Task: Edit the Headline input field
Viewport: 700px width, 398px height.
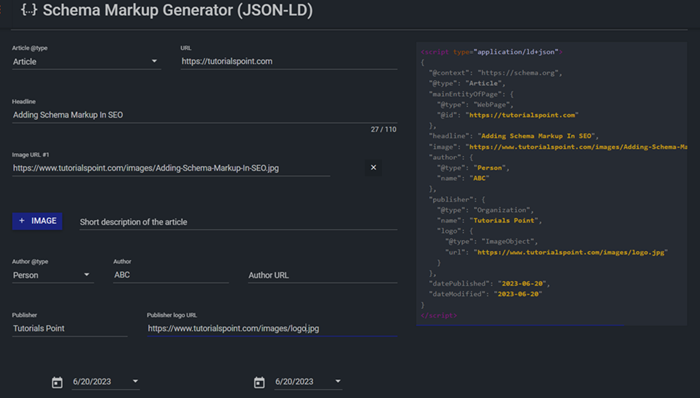Action: pyautogui.click(x=204, y=115)
